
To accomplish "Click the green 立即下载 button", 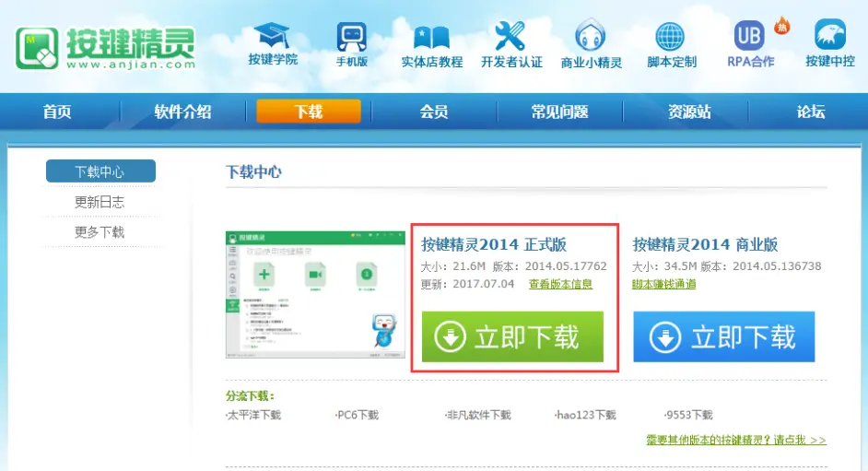I will click(x=512, y=336).
